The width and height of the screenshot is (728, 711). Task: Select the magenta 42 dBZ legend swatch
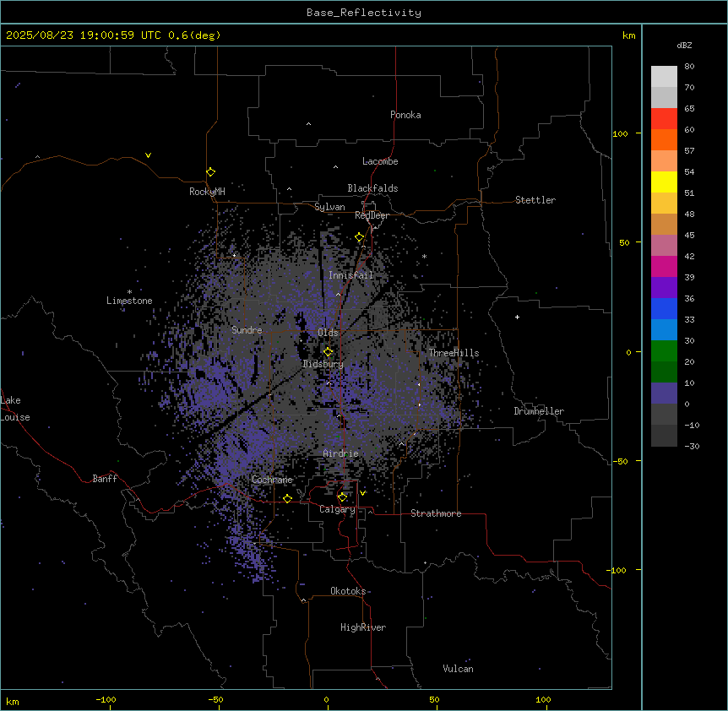pyautogui.click(x=664, y=266)
